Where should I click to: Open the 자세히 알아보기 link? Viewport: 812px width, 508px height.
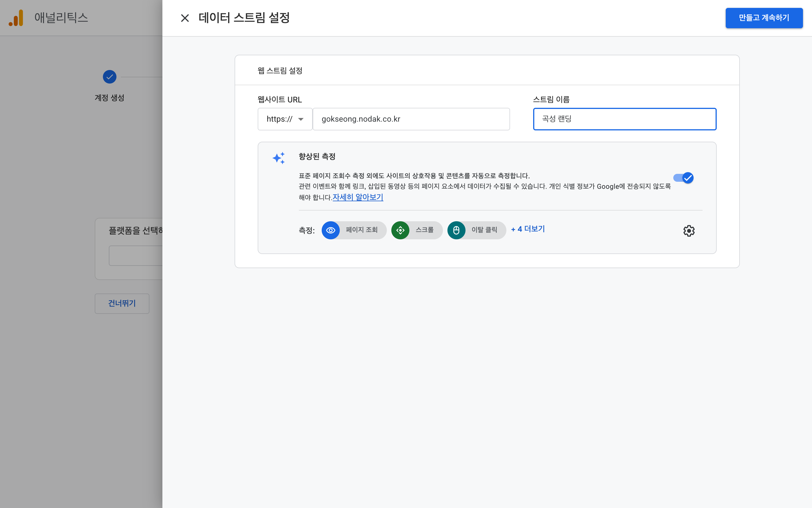pos(358,197)
